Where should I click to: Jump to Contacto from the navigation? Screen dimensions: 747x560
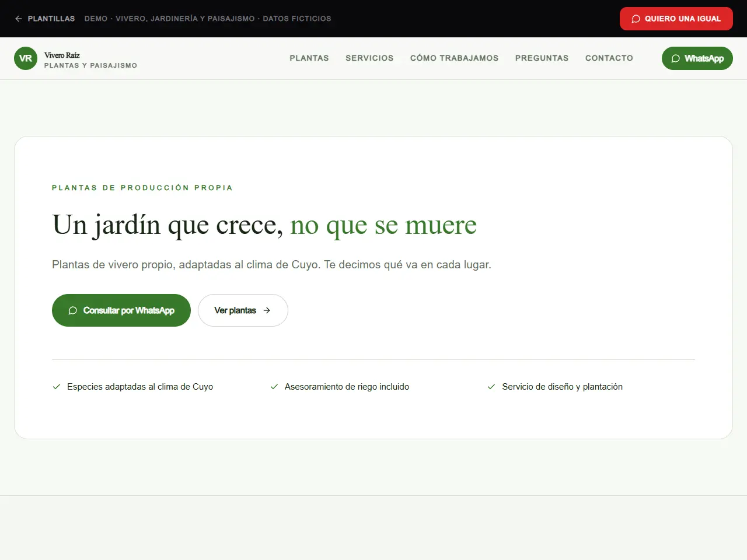(x=609, y=58)
